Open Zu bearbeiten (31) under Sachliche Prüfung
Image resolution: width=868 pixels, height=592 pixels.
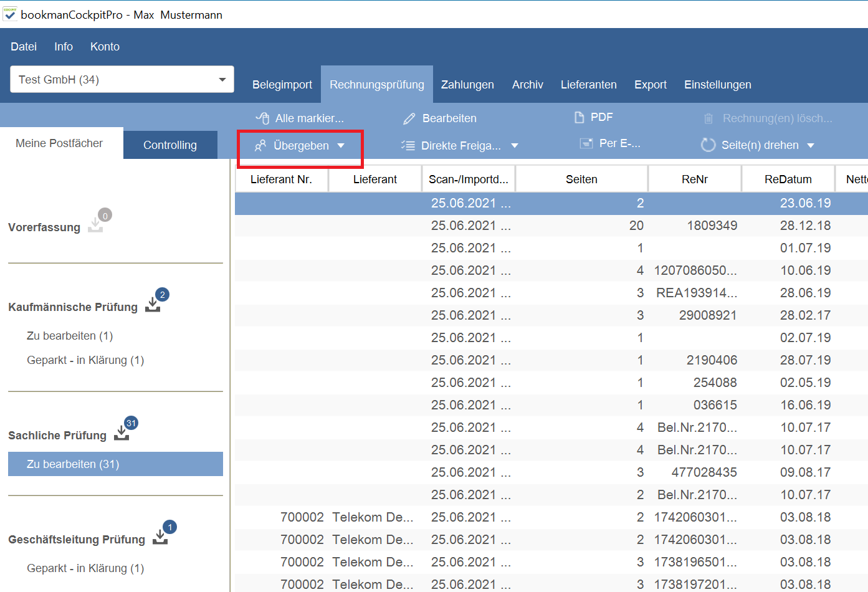[115, 464]
